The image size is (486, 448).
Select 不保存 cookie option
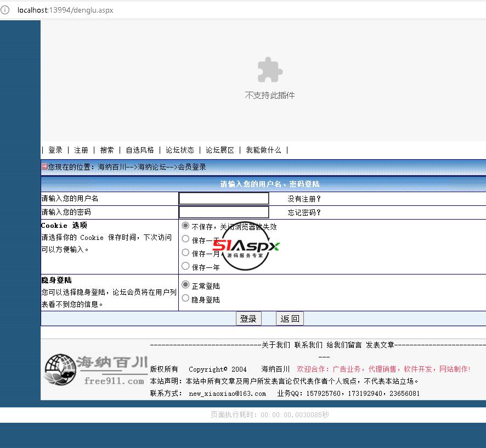185,226
